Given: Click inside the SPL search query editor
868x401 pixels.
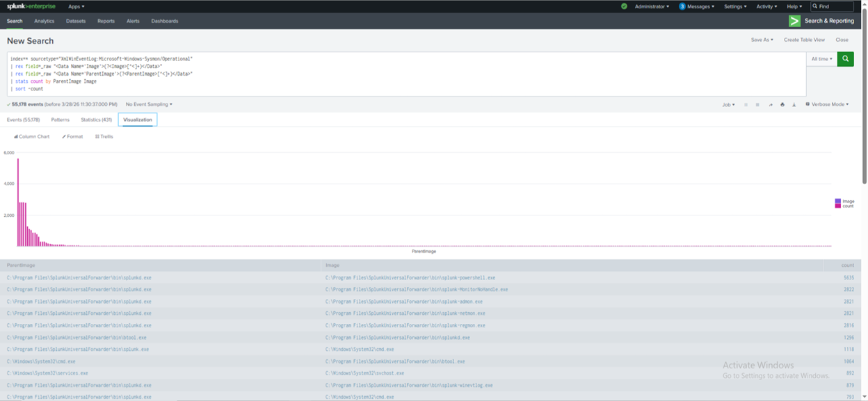Looking at the screenshot, I should (406, 74).
